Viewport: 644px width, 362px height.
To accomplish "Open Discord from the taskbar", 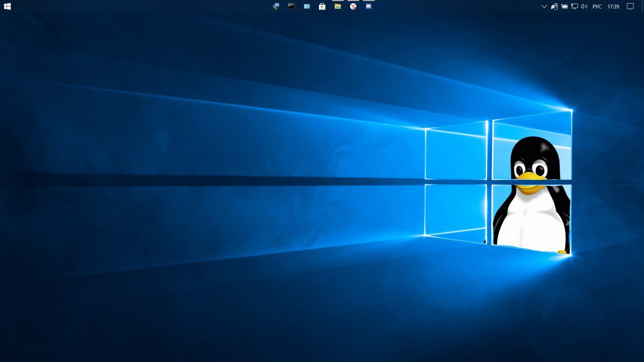I will point(369,7).
